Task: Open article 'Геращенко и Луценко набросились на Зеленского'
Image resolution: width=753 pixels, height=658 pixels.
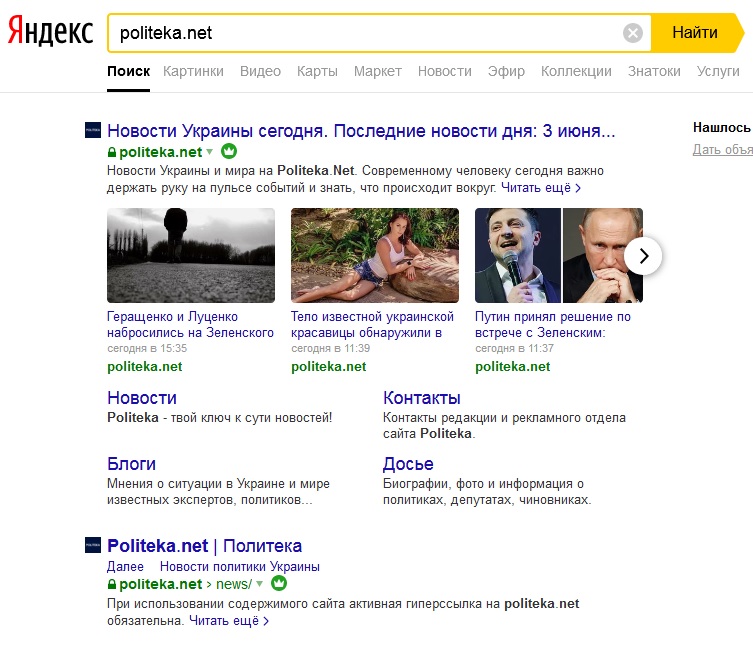Action: click(x=190, y=325)
